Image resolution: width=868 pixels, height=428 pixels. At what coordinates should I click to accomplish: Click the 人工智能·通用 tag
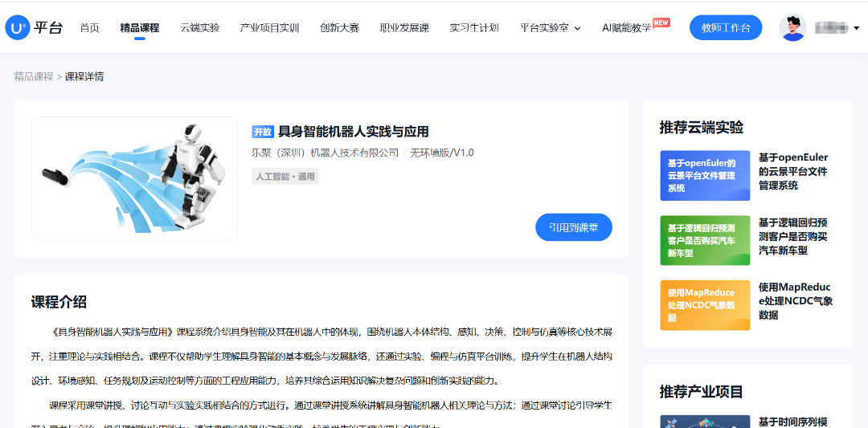[285, 177]
